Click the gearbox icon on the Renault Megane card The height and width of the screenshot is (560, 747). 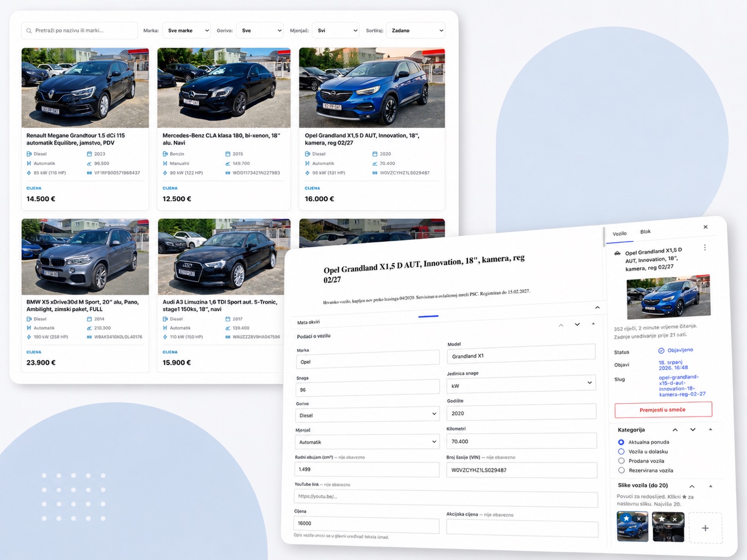(x=29, y=164)
